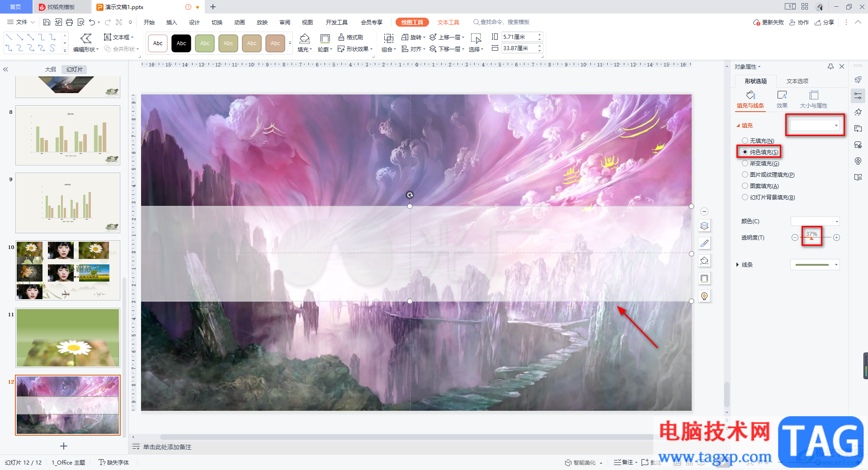Expand the shape style gallery arrow
Viewport: 868px width, 470px height.
(290, 43)
